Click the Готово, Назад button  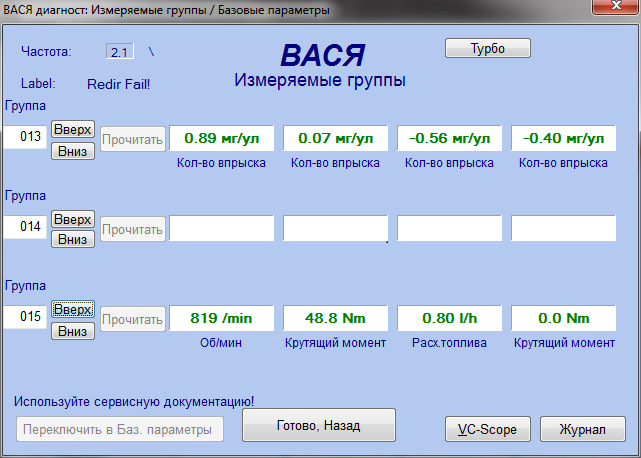(x=319, y=425)
